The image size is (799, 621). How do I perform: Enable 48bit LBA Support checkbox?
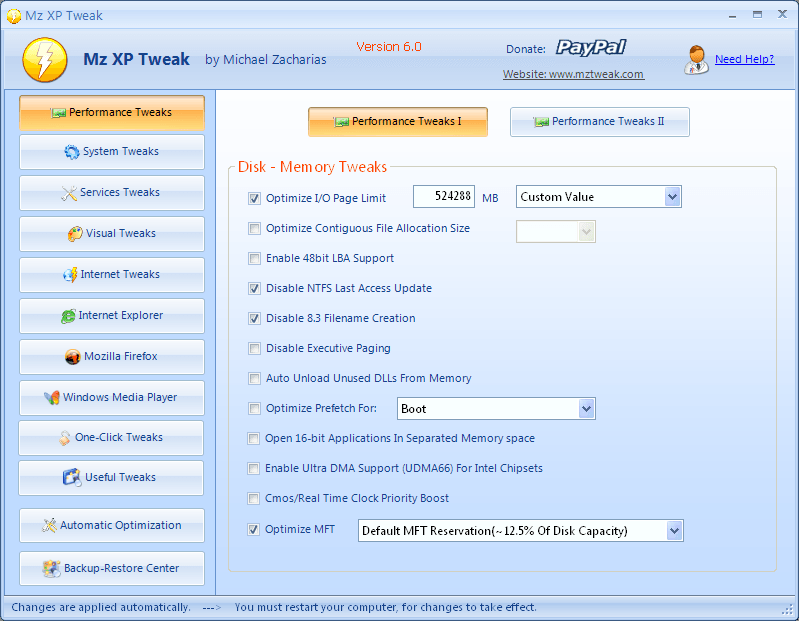254,258
